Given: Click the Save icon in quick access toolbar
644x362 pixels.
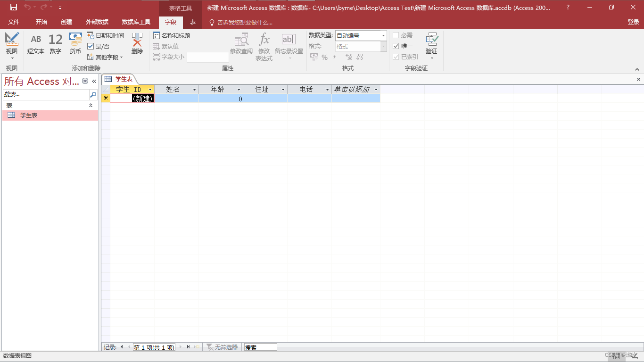Looking at the screenshot, I should [x=14, y=7].
